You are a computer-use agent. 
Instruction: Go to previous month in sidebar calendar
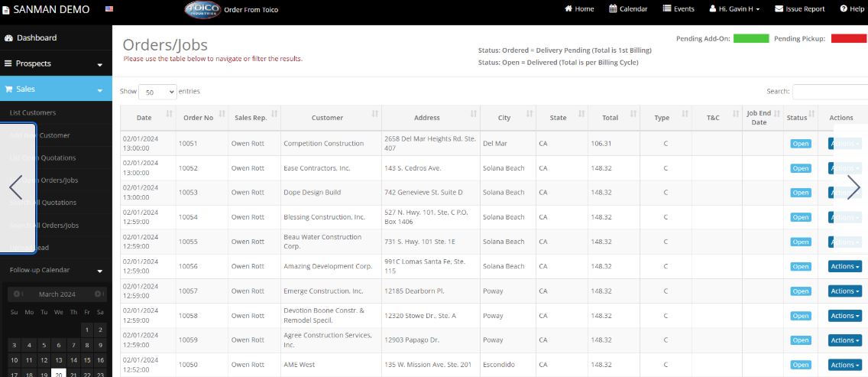point(13,294)
